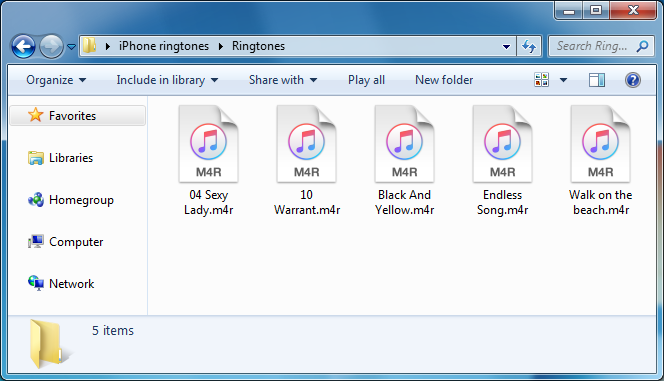Select the 04 Sexy Lady.m4r file icon

click(208, 144)
